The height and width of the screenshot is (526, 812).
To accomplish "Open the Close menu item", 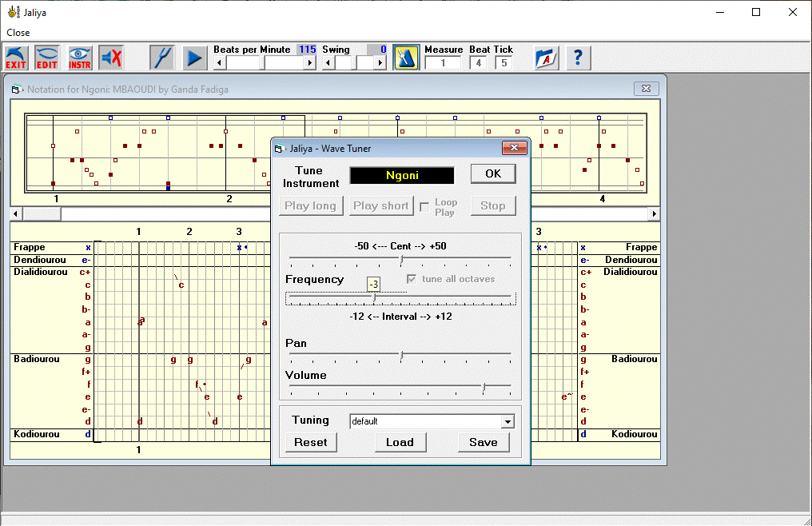I will [18, 33].
